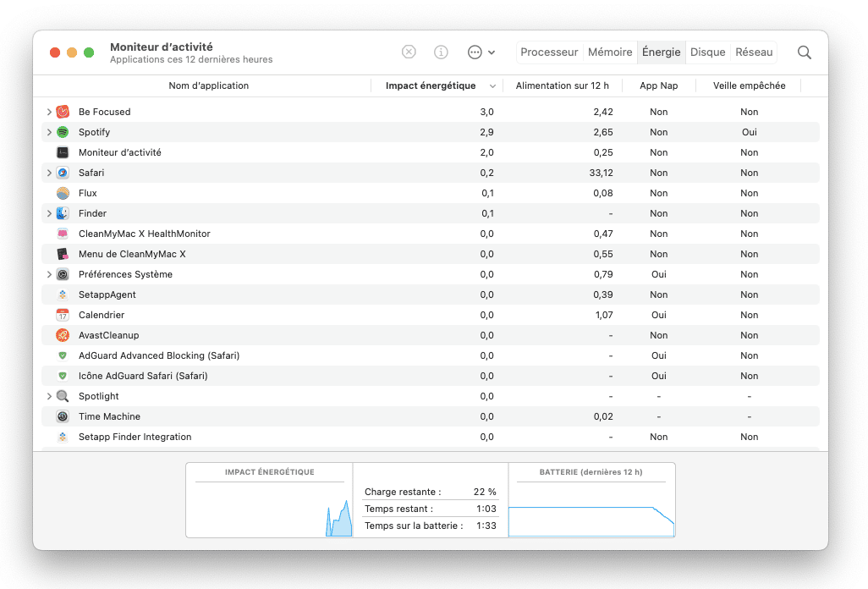The width and height of the screenshot is (868, 589).
Task: Click the Spotlight magnifier icon in list
Action: pyautogui.click(x=63, y=396)
